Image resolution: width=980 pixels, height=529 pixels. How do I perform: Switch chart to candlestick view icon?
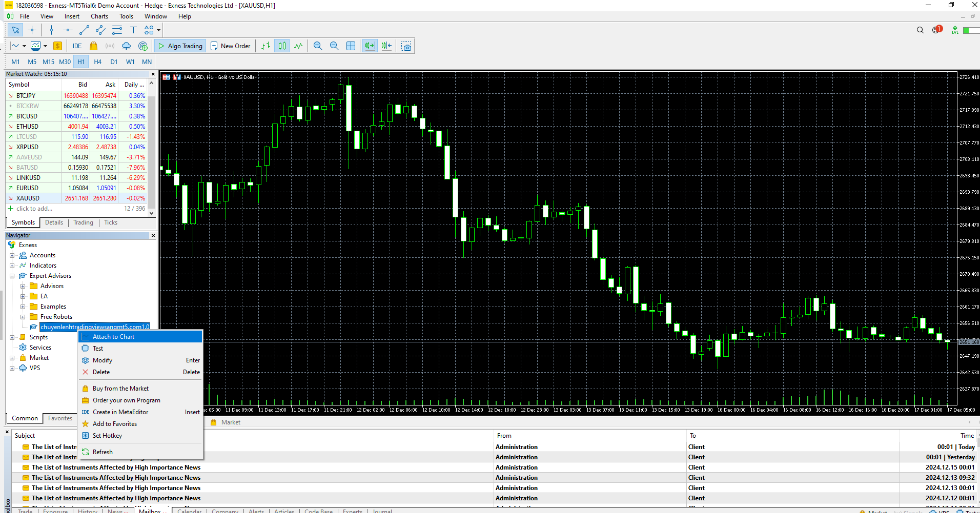pos(282,46)
